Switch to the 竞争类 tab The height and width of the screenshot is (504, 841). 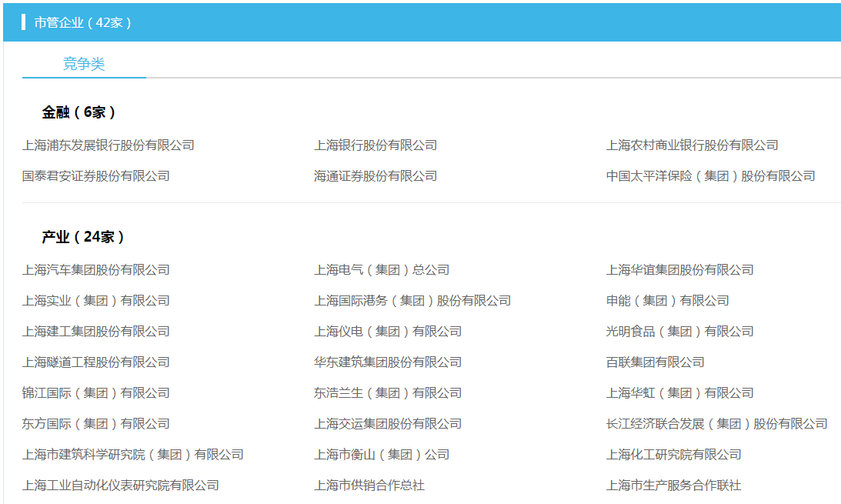(x=84, y=64)
